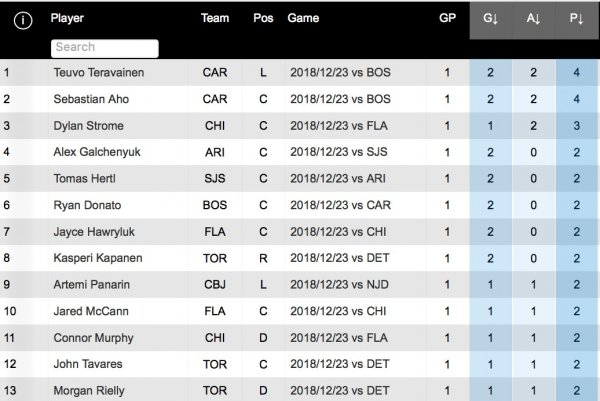Click the player Search field
600x401 pixels.
coord(105,47)
